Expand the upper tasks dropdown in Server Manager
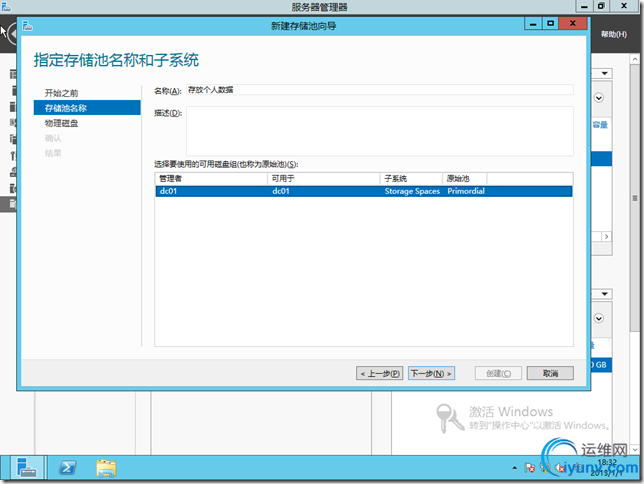Screen dimensions: 644x484 coord(604,74)
